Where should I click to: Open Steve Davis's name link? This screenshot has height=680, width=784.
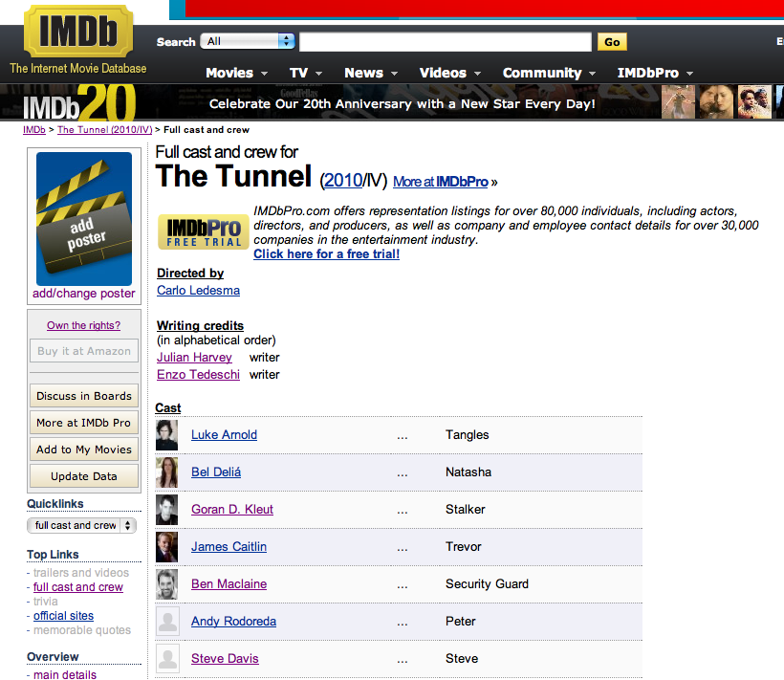(x=225, y=659)
